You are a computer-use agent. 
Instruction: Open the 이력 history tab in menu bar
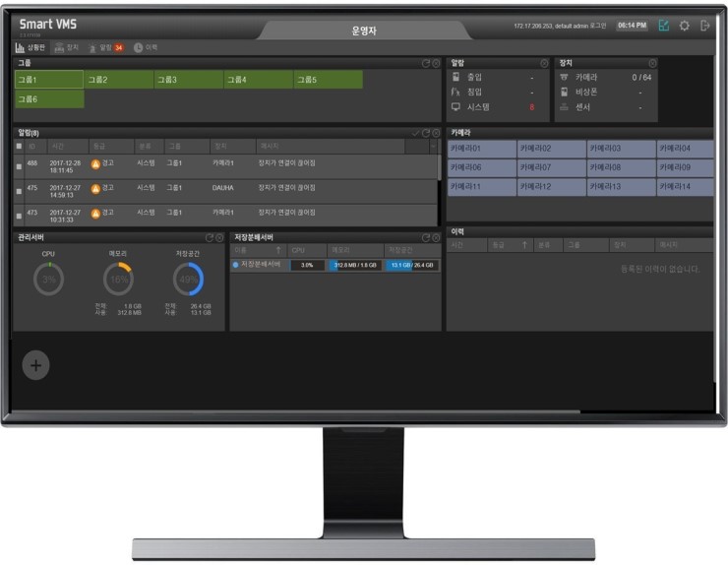point(146,47)
